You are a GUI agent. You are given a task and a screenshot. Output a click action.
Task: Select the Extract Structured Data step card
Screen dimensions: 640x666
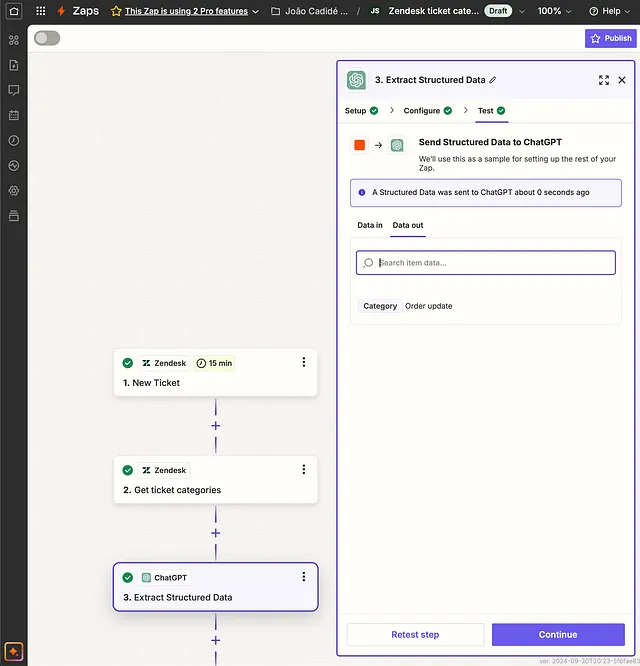click(x=215, y=587)
